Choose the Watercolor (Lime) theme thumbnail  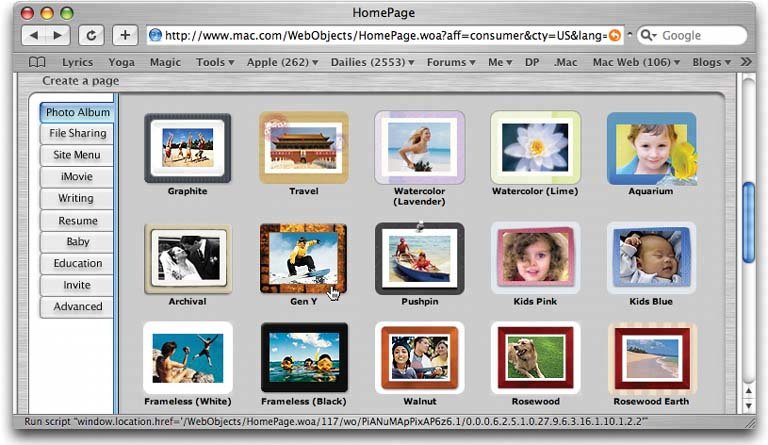pos(535,148)
